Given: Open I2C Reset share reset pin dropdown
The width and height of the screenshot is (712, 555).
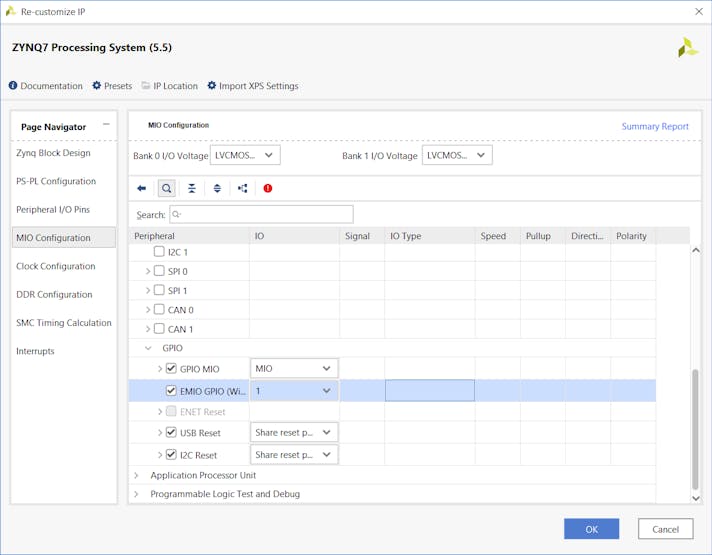Looking at the screenshot, I should (294, 455).
